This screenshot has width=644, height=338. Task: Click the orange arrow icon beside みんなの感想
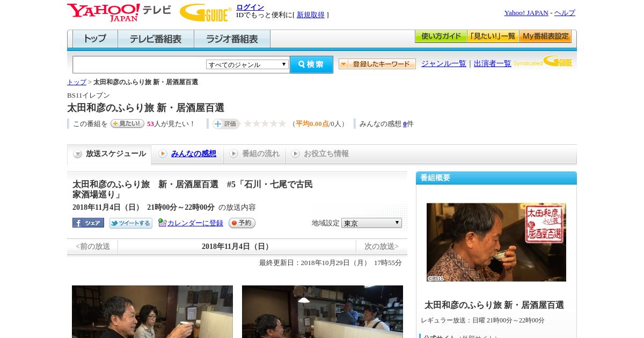163,154
